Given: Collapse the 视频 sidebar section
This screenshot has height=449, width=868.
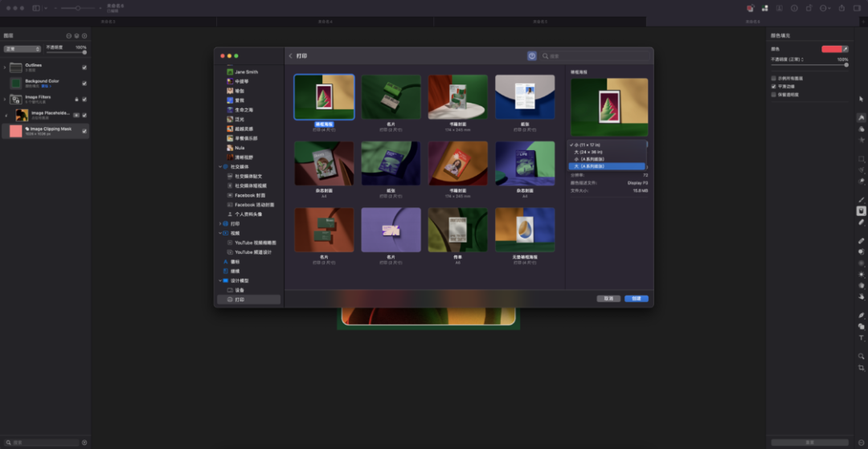Looking at the screenshot, I should coord(219,234).
